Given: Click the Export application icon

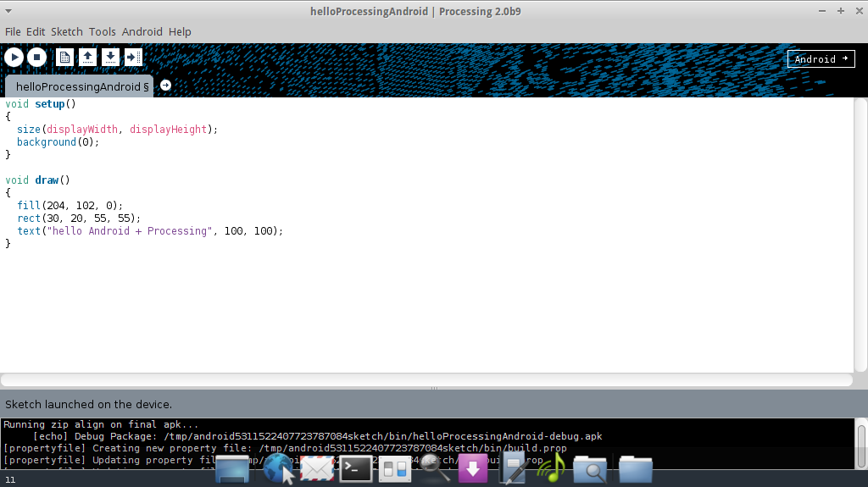Looking at the screenshot, I should point(133,58).
